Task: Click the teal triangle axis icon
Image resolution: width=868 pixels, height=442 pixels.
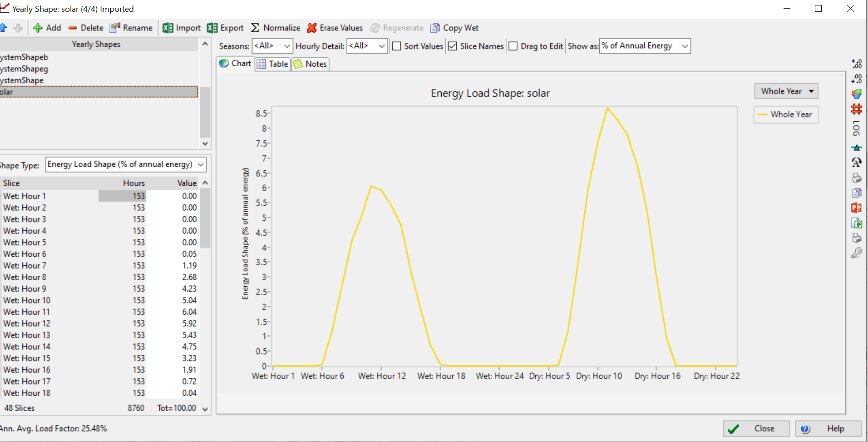Action: click(x=857, y=148)
